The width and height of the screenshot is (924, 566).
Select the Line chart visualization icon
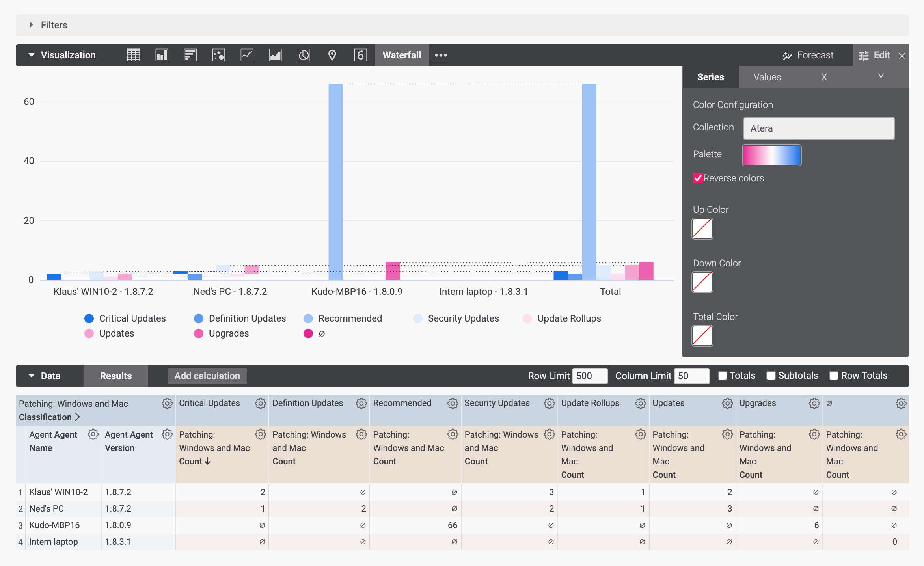click(247, 55)
